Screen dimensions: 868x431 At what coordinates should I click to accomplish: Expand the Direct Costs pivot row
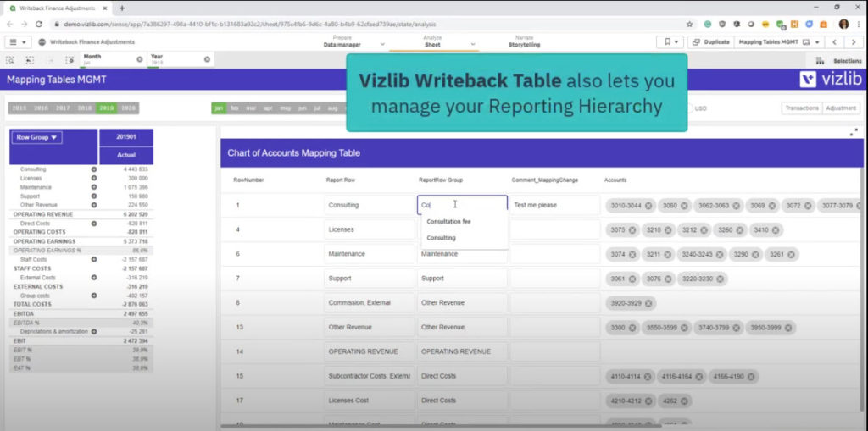pyautogui.click(x=94, y=223)
